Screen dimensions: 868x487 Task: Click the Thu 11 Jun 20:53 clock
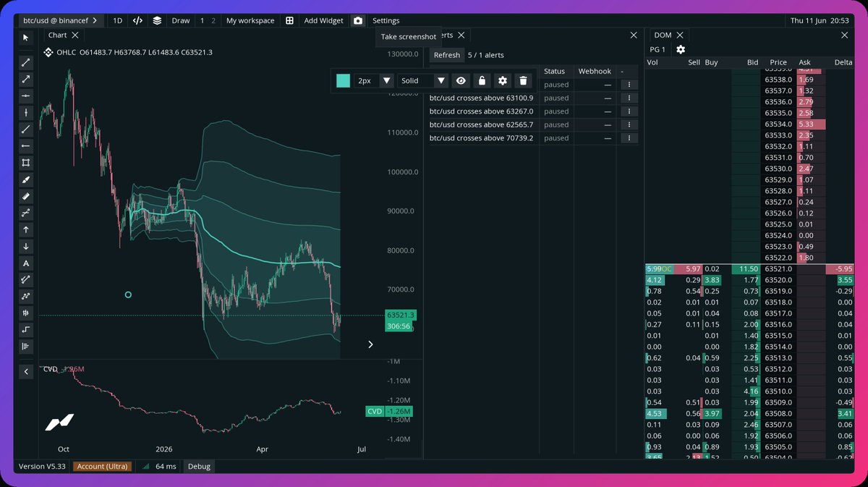tap(820, 20)
